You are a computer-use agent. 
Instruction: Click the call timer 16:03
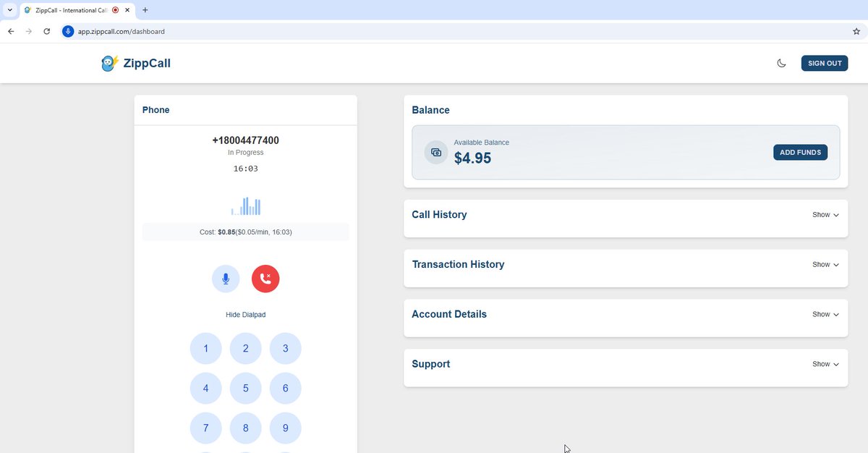[x=245, y=169]
